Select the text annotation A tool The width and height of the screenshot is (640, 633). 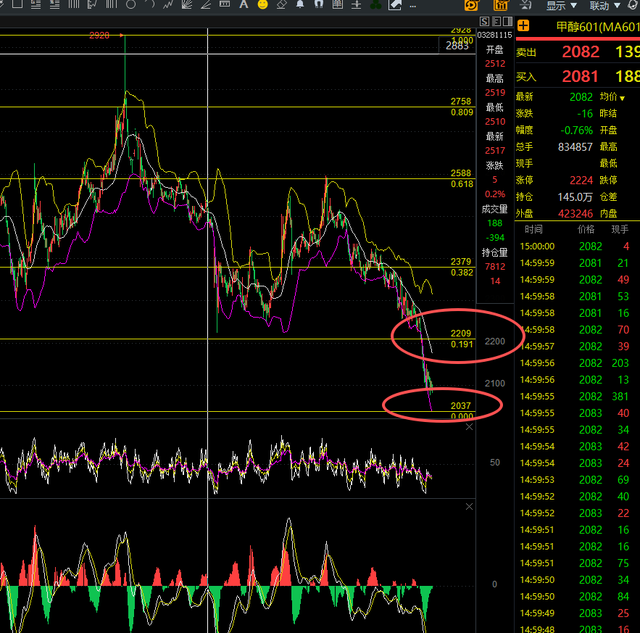coord(244,4)
